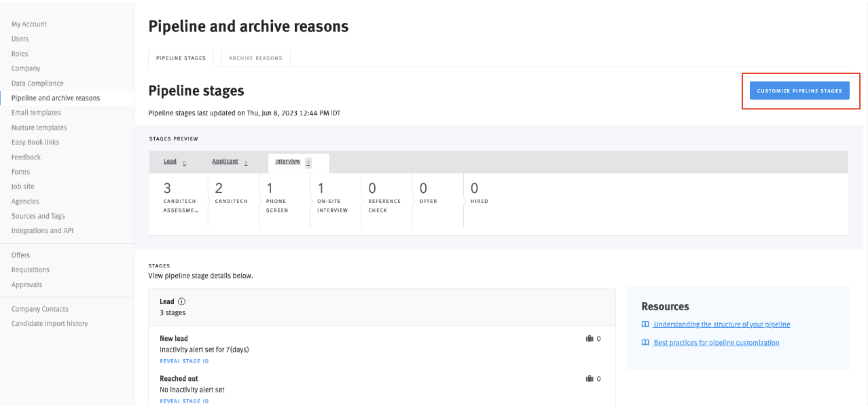Click book icon beside Best practices link
The height and width of the screenshot is (406, 868).
[645, 343]
